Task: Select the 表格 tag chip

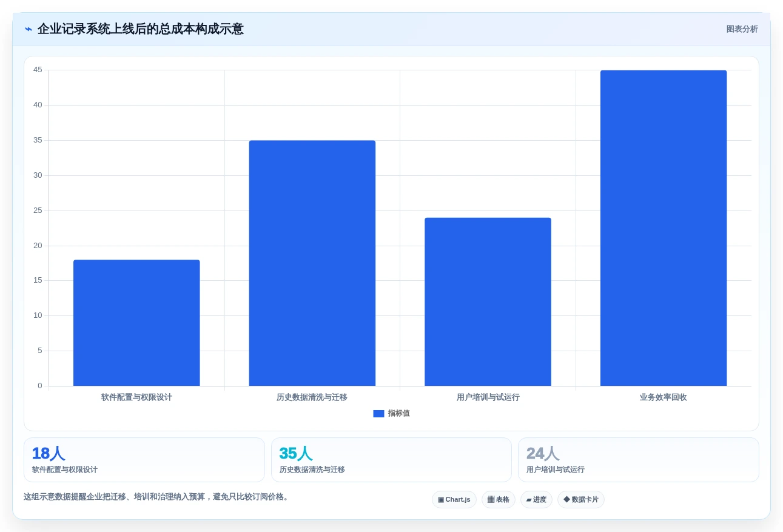Action: coord(499,500)
